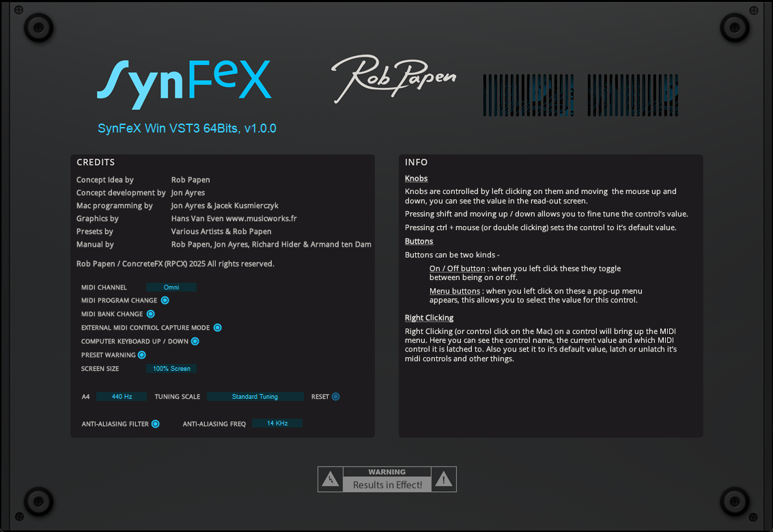773x532 pixels.
Task: Click the copyright line RPCX 2025
Action: click(175, 264)
